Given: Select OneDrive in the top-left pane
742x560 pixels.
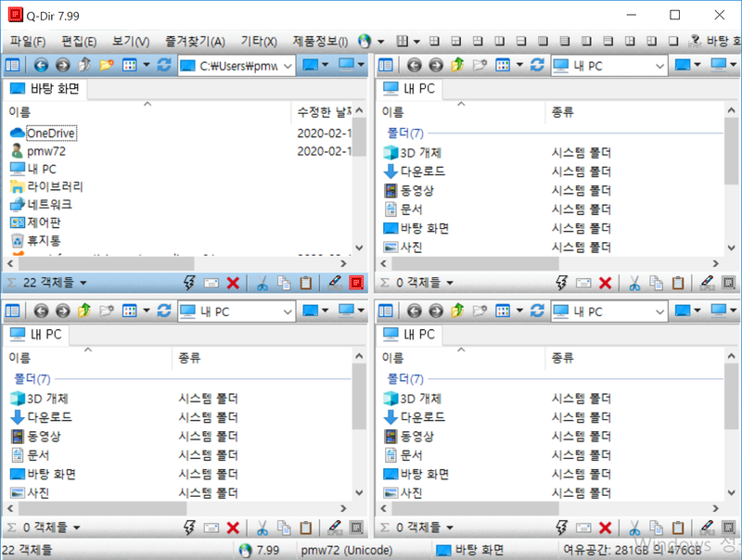Looking at the screenshot, I should (51, 134).
